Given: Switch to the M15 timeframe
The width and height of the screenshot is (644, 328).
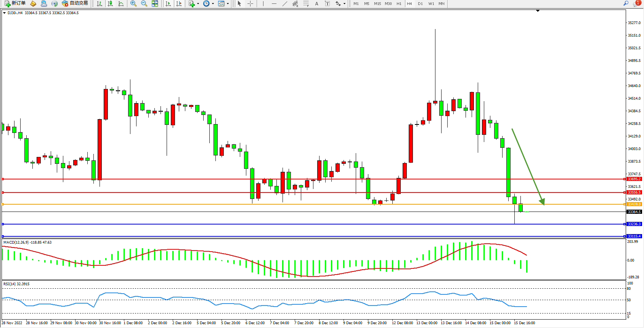Looking at the screenshot, I should pyautogui.click(x=377, y=3).
